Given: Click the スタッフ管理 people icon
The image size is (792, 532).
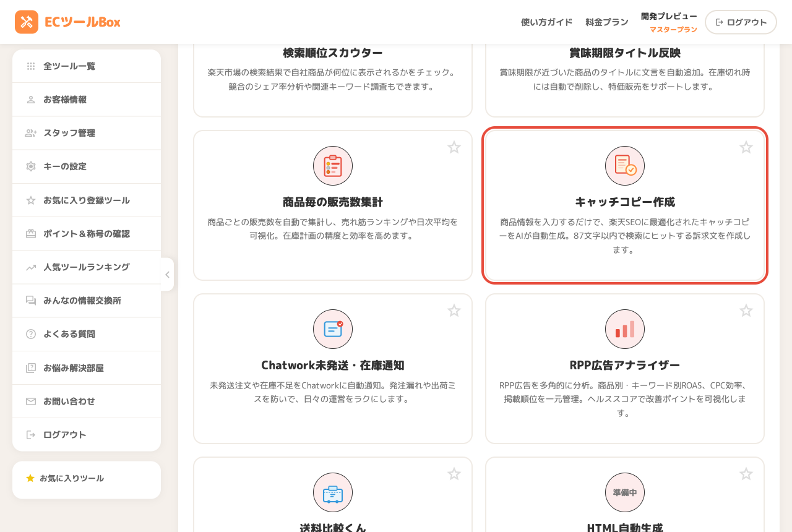Looking at the screenshot, I should [x=31, y=133].
